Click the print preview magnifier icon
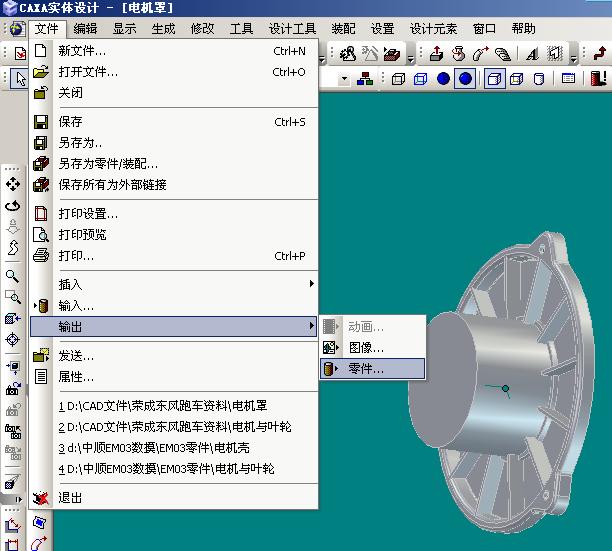 41,235
